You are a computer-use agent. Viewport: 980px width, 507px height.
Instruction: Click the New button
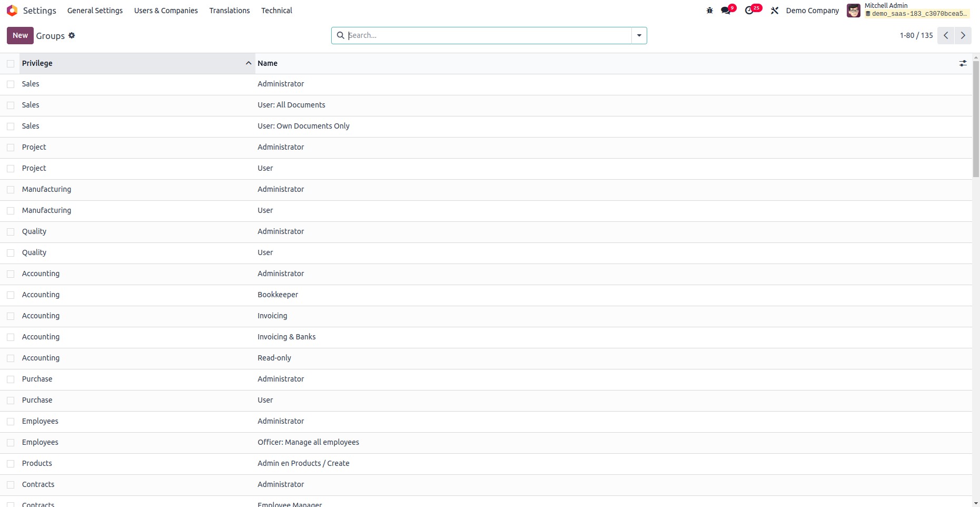point(20,35)
